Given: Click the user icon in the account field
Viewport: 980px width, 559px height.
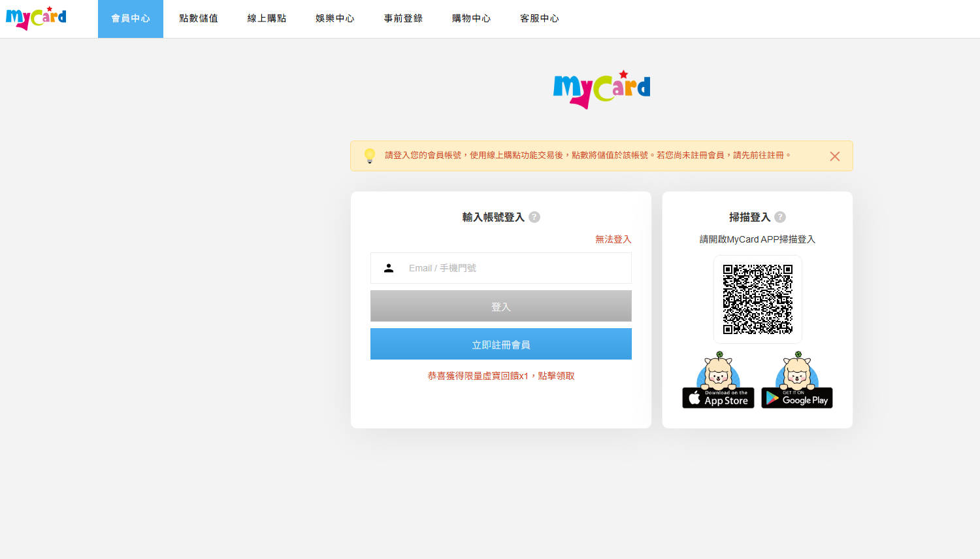Looking at the screenshot, I should pos(389,268).
